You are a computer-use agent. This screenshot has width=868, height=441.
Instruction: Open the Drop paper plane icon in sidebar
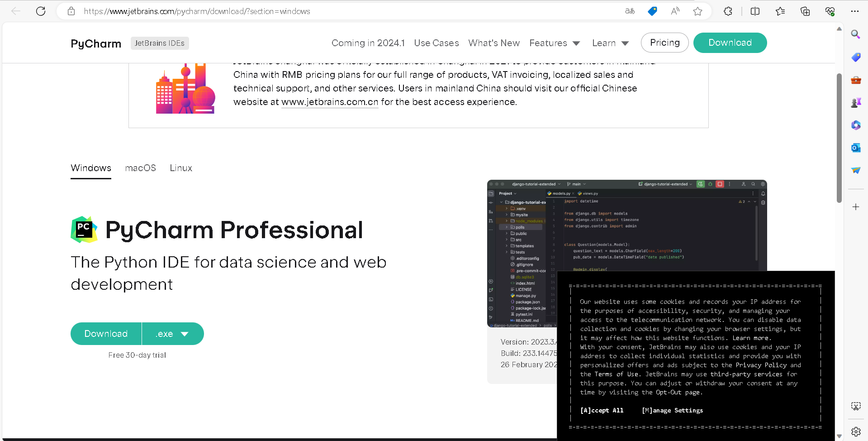click(856, 170)
